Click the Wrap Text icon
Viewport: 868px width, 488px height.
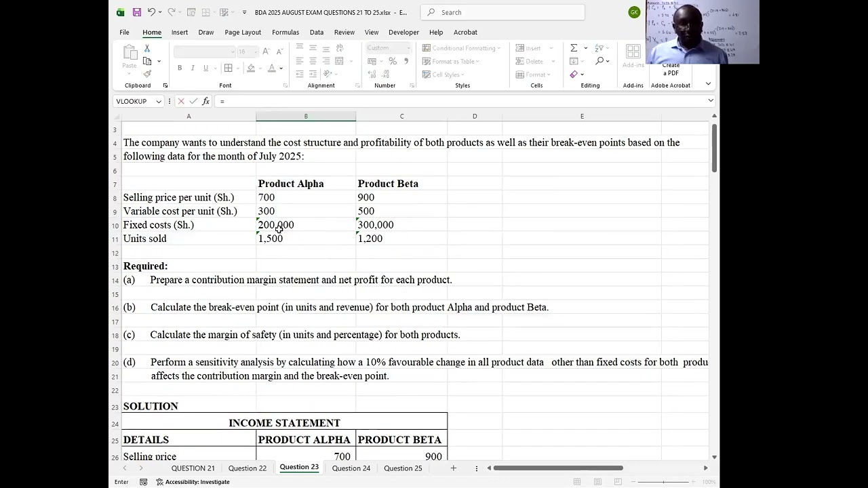pyautogui.click(x=339, y=48)
